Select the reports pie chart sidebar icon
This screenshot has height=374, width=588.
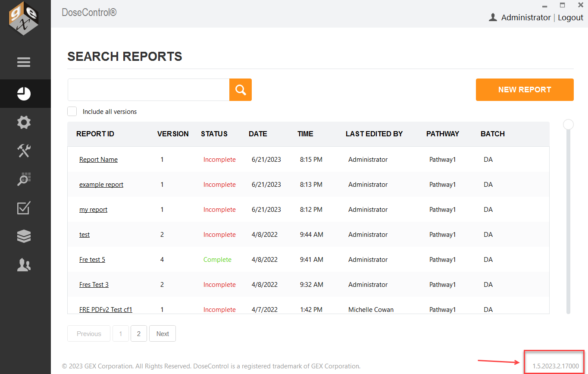pos(24,94)
